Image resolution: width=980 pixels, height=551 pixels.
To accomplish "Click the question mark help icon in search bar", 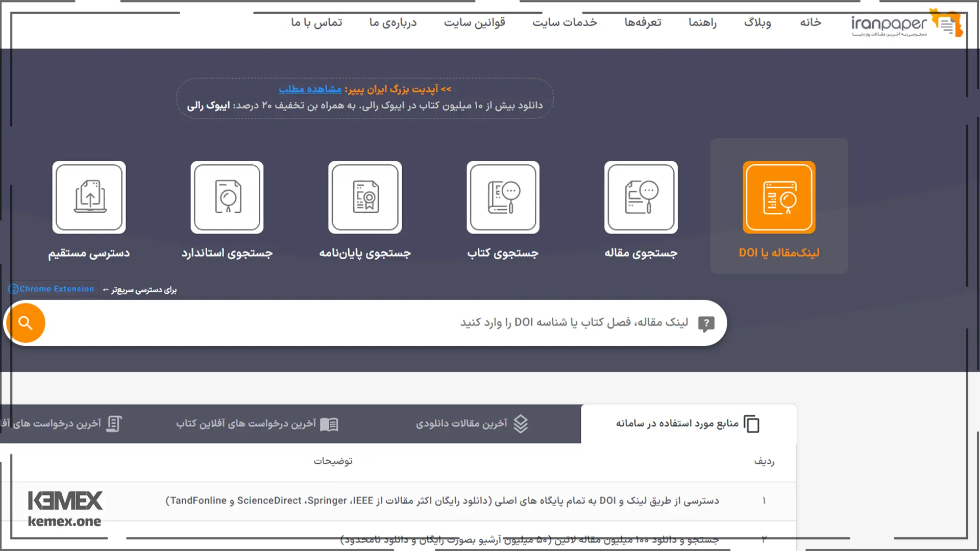I will click(x=706, y=323).
